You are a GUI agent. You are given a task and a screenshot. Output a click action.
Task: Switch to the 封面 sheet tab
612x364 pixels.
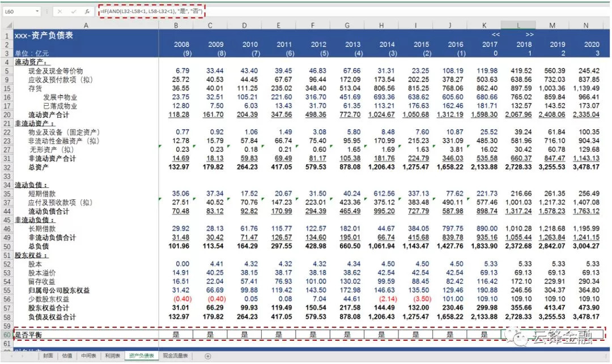(x=48, y=356)
